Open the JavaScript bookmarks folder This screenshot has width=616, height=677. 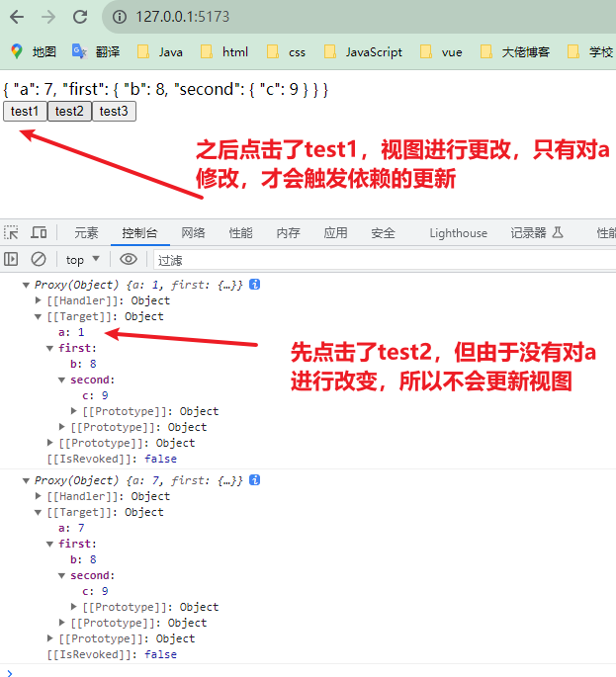pos(363,51)
